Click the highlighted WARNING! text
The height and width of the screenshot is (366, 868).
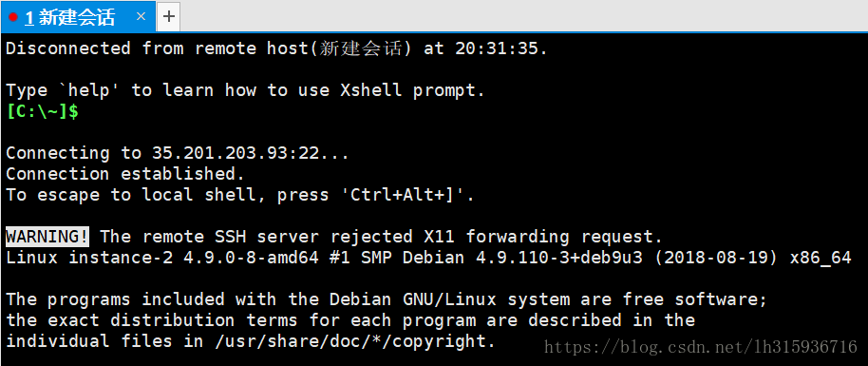point(47,237)
